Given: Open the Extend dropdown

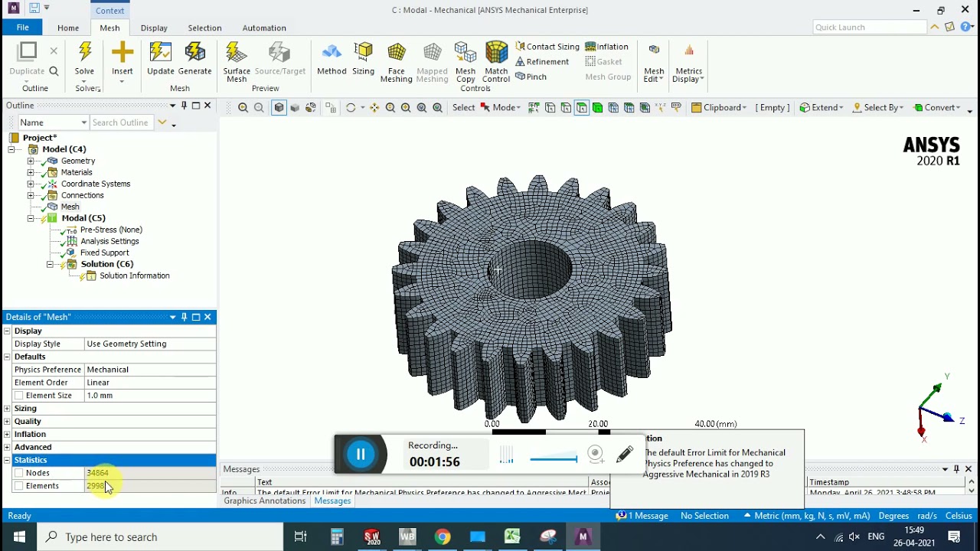Looking at the screenshot, I should click(x=822, y=108).
